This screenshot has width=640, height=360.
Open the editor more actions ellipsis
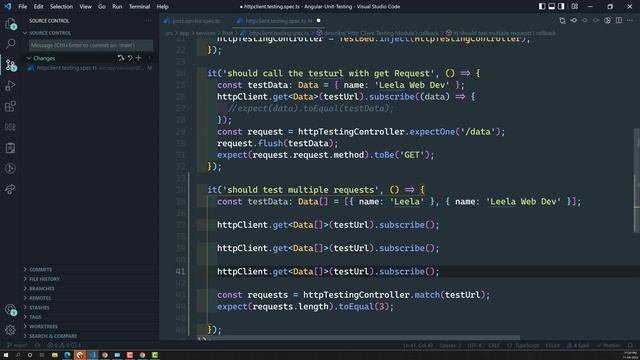[x=630, y=20]
